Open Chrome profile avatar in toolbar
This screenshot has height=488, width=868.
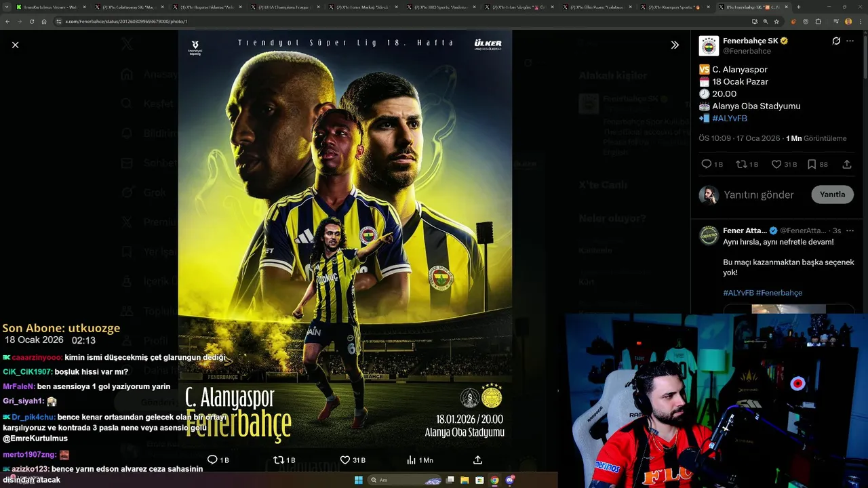(848, 21)
